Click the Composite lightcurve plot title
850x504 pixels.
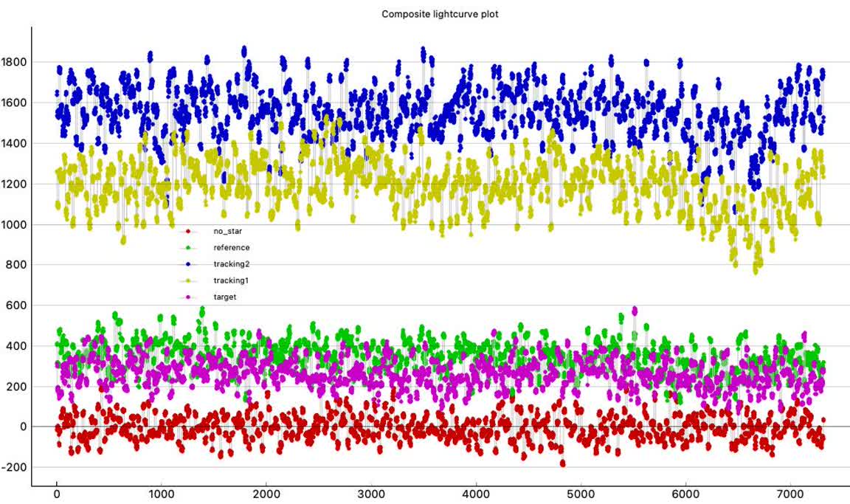440,14
